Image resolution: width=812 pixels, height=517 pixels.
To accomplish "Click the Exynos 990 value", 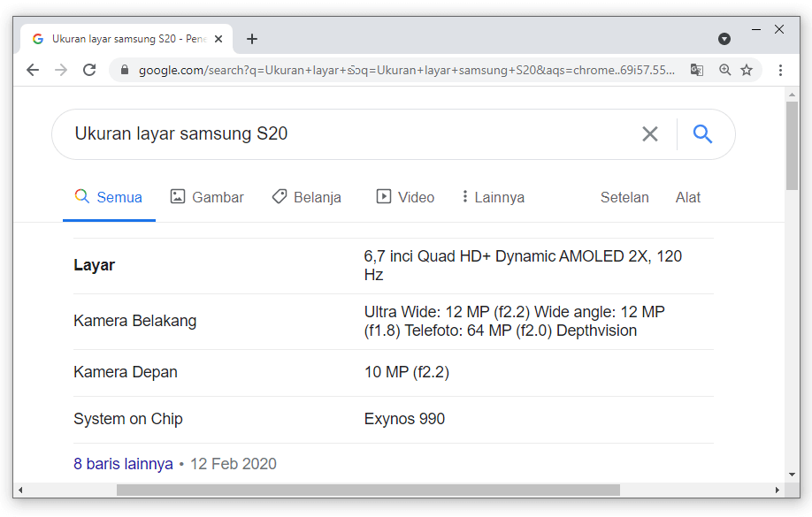I will 404,419.
